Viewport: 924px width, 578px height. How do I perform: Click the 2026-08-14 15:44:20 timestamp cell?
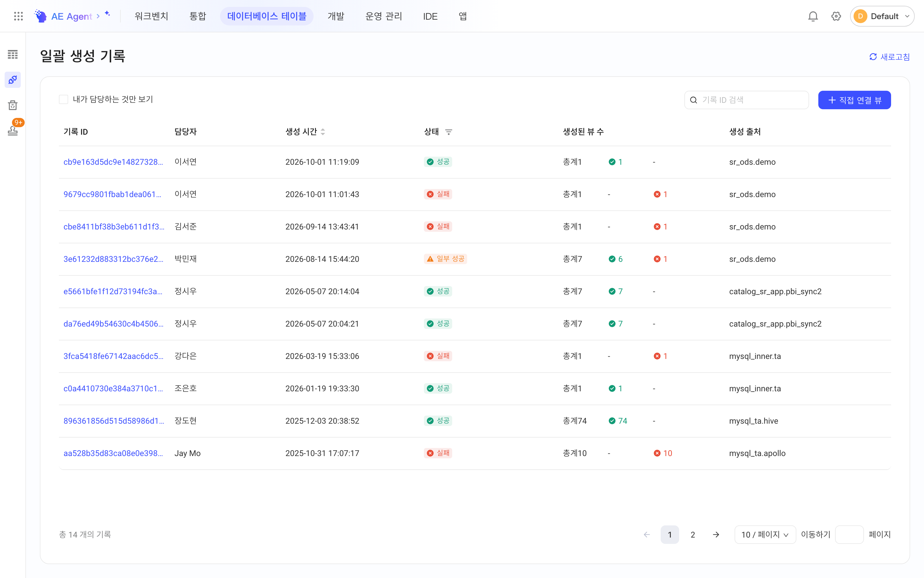(322, 259)
